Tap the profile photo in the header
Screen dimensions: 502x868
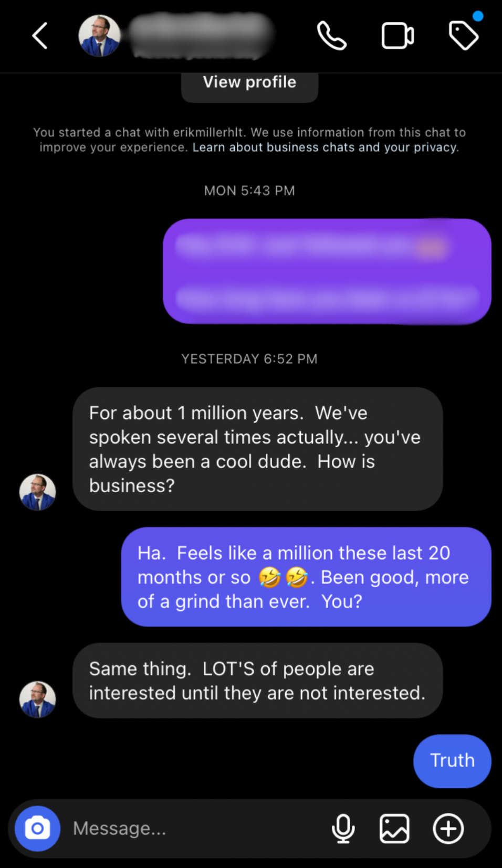click(x=99, y=36)
